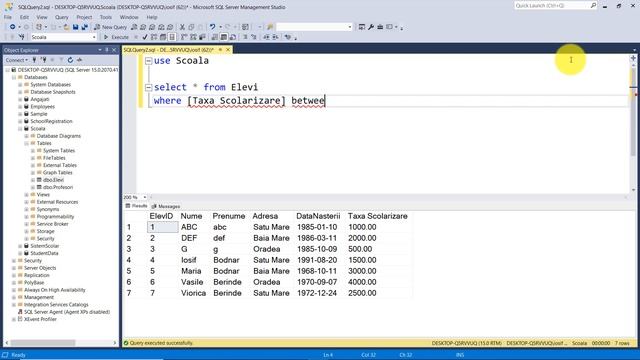Click the Taxa Scolarizare column header

tap(378, 216)
